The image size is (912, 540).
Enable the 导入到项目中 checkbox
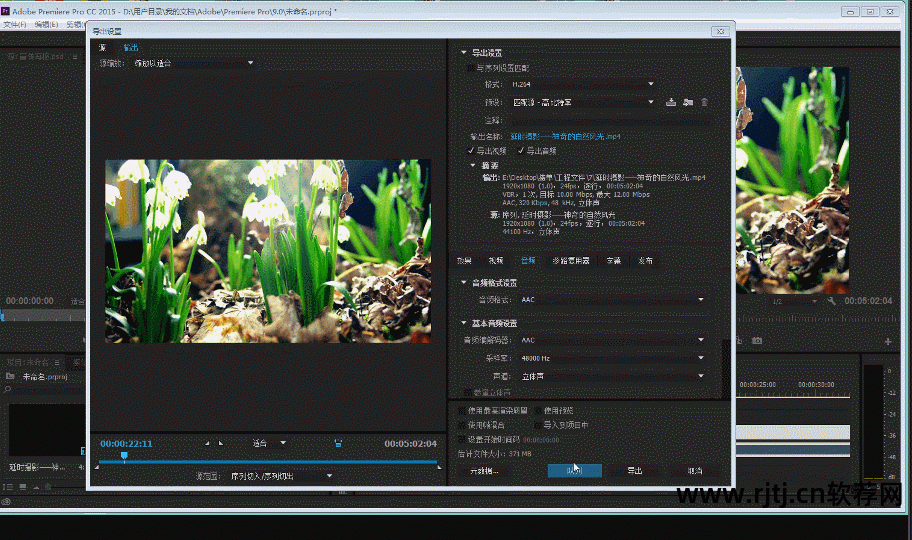538,425
